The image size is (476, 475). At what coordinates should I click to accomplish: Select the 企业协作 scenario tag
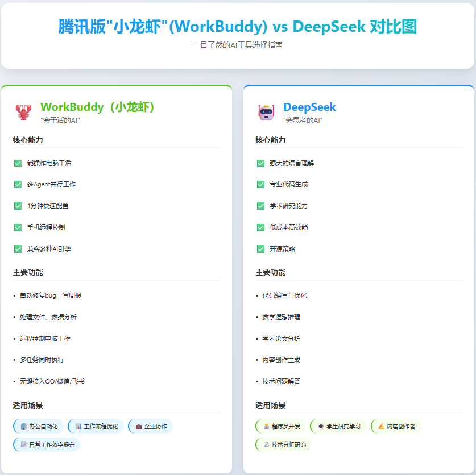150,427
